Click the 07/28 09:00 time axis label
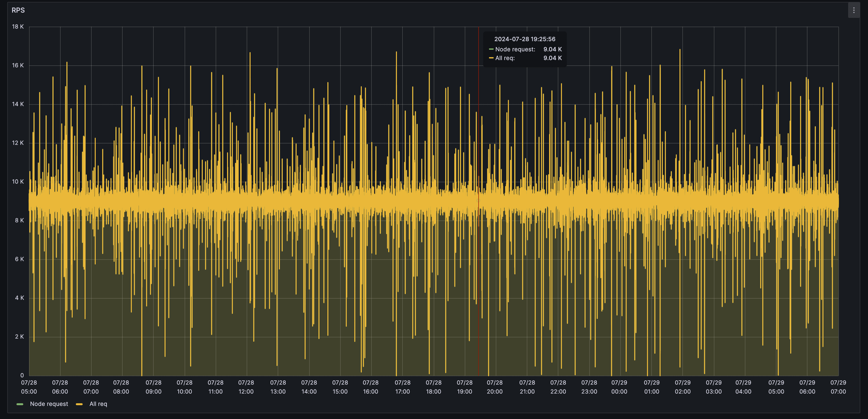Image resolution: width=868 pixels, height=419 pixels. coord(153,387)
